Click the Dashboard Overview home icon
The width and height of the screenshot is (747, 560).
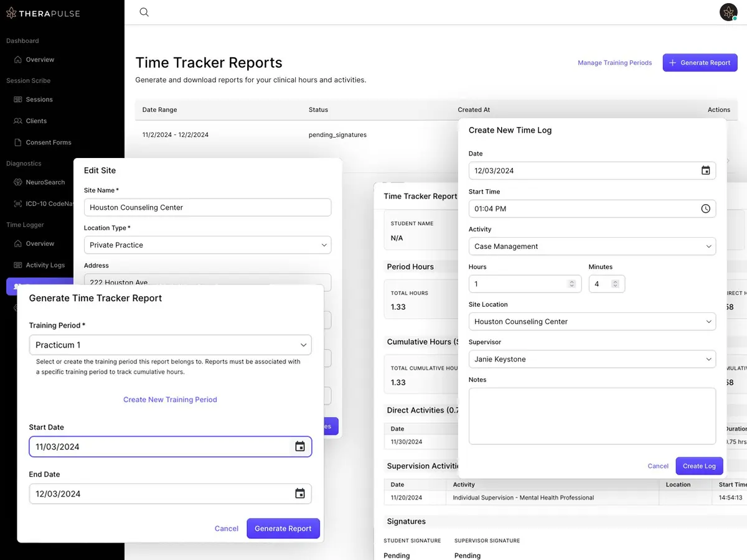pos(18,60)
